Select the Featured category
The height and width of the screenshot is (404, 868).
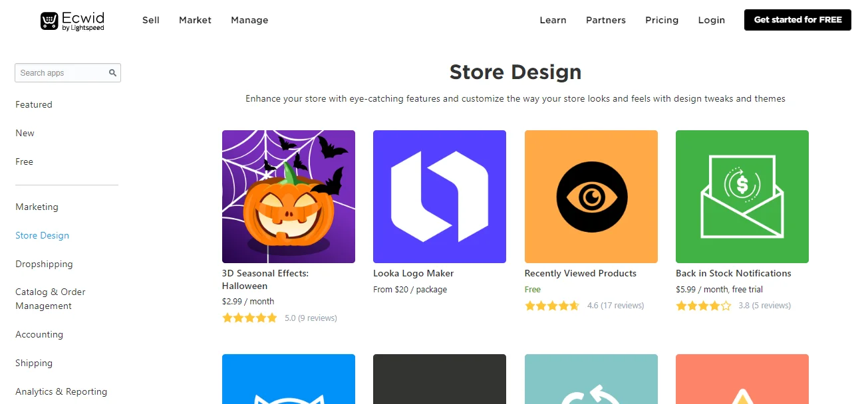coord(34,104)
